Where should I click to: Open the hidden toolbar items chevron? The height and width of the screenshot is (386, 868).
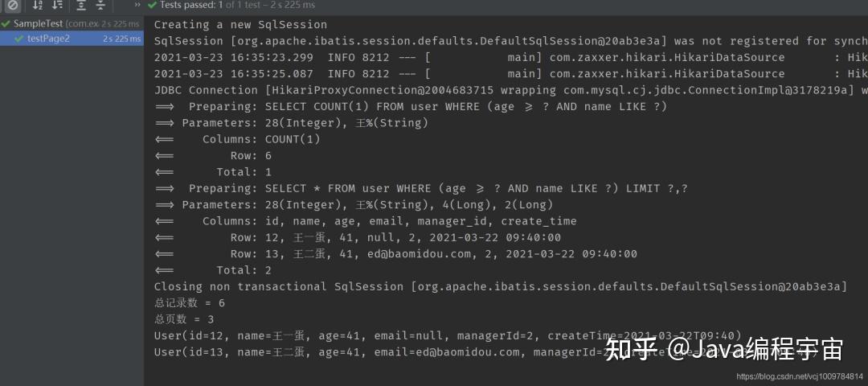tap(137, 5)
